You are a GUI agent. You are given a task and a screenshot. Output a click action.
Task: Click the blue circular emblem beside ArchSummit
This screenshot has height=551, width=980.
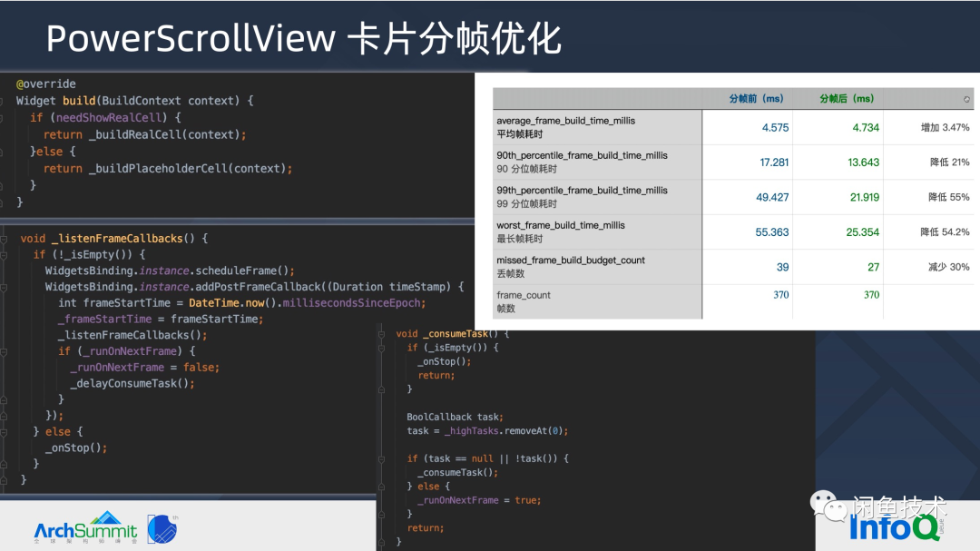[162, 529]
